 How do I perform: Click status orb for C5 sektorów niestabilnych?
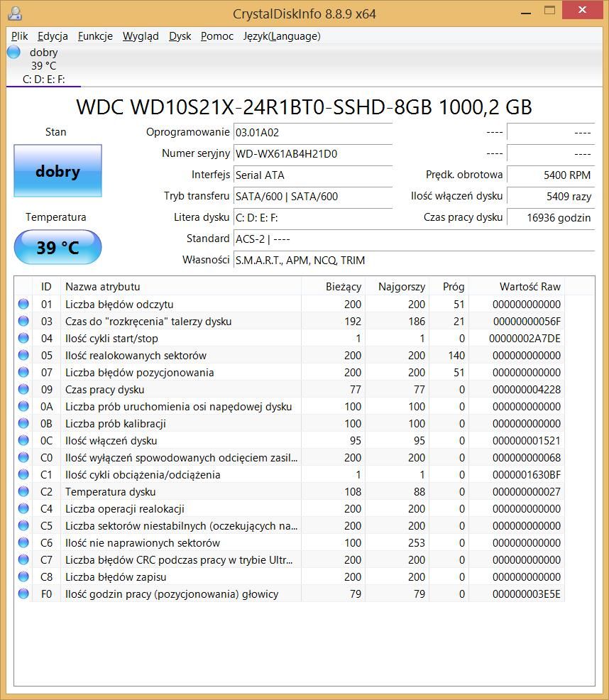point(23,525)
